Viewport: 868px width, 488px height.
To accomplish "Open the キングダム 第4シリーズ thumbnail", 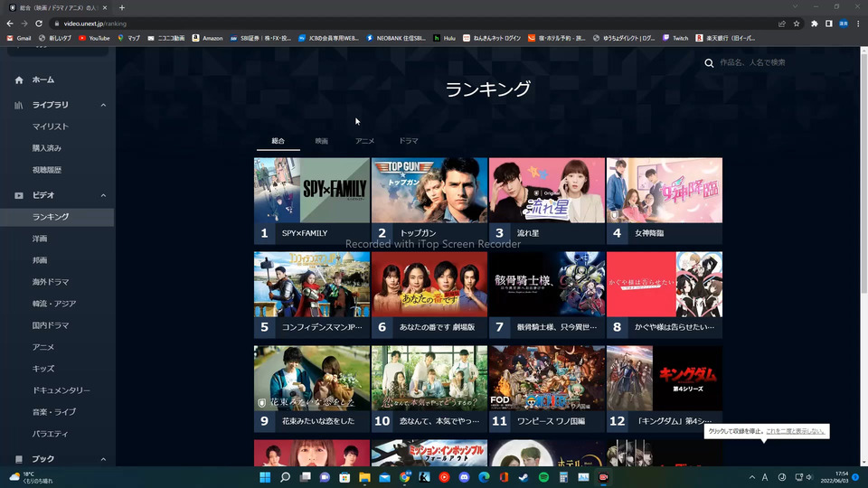I will [665, 379].
